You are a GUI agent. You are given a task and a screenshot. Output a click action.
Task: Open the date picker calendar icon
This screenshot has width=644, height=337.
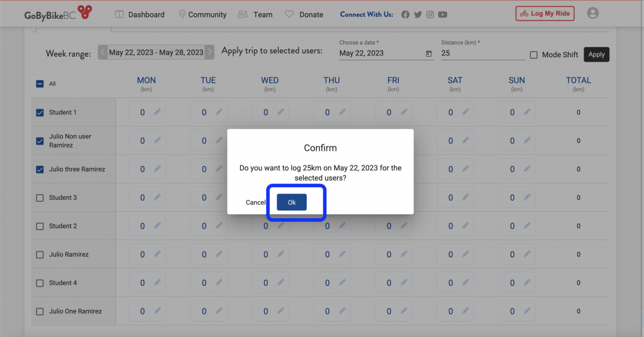429,53
